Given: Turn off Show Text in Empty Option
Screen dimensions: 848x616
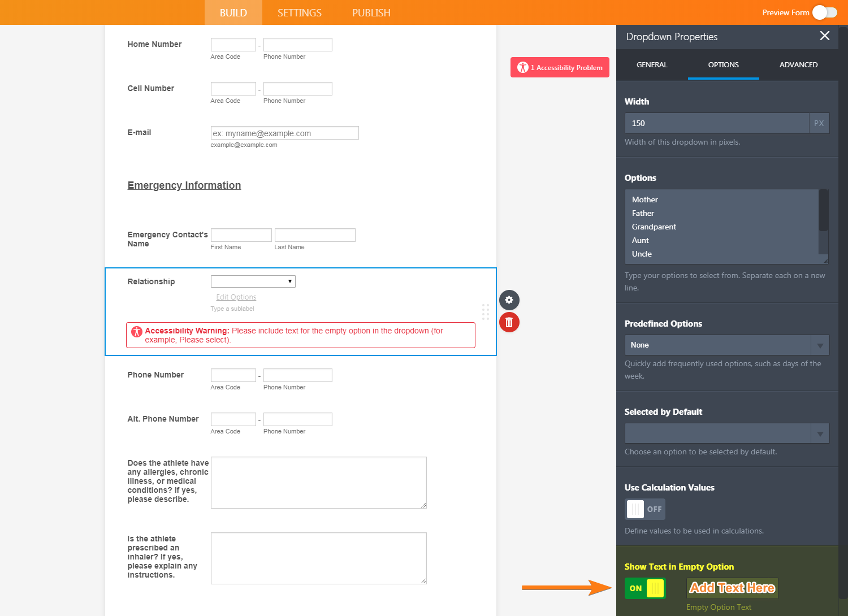Looking at the screenshot, I should [645, 588].
